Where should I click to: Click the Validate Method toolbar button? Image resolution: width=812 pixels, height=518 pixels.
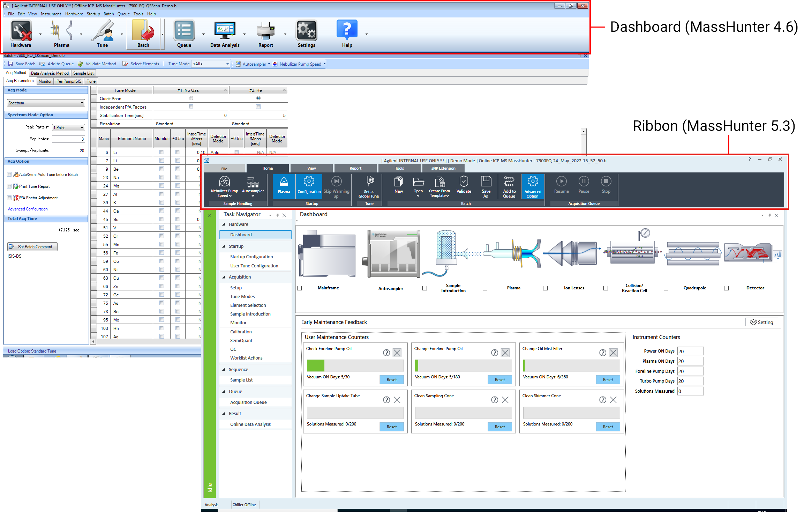click(97, 64)
